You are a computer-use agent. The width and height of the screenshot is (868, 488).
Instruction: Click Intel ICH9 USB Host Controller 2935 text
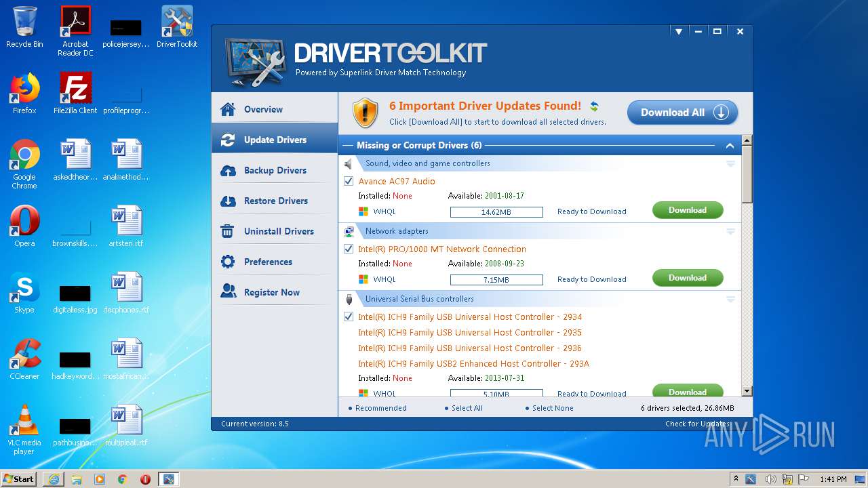[x=470, y=332]
